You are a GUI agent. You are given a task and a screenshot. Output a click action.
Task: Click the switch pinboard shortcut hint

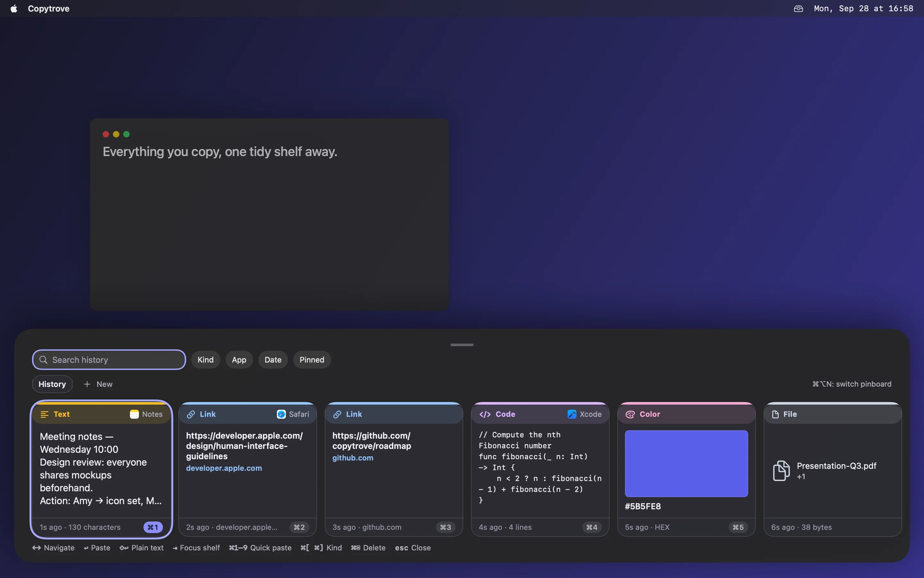pos(851,384)
